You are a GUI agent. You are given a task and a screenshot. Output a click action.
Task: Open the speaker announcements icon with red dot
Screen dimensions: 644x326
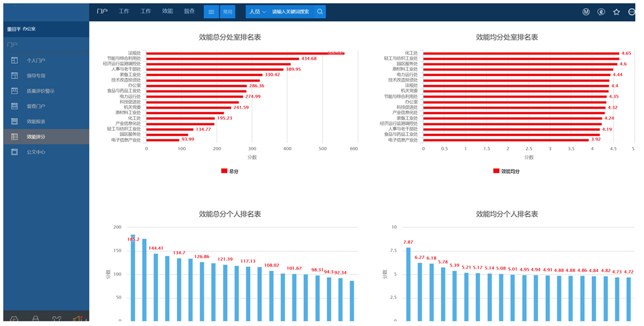click(77, 320)
